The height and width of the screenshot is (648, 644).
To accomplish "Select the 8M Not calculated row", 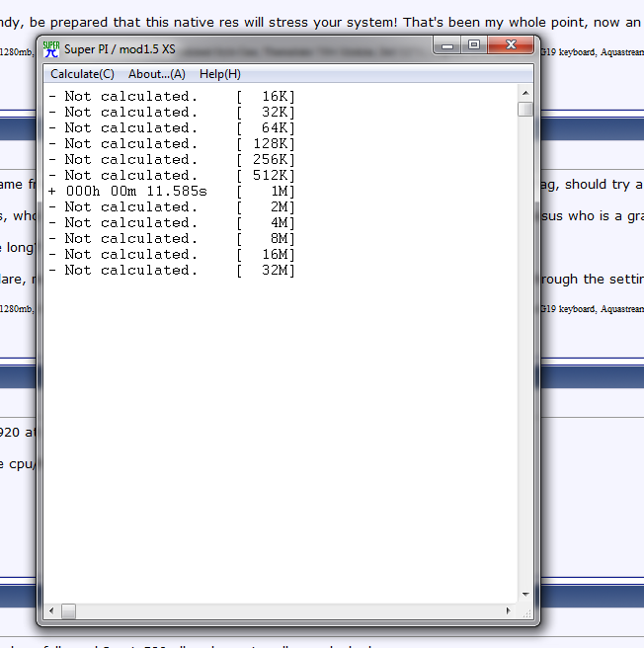I will coord(172,238).
